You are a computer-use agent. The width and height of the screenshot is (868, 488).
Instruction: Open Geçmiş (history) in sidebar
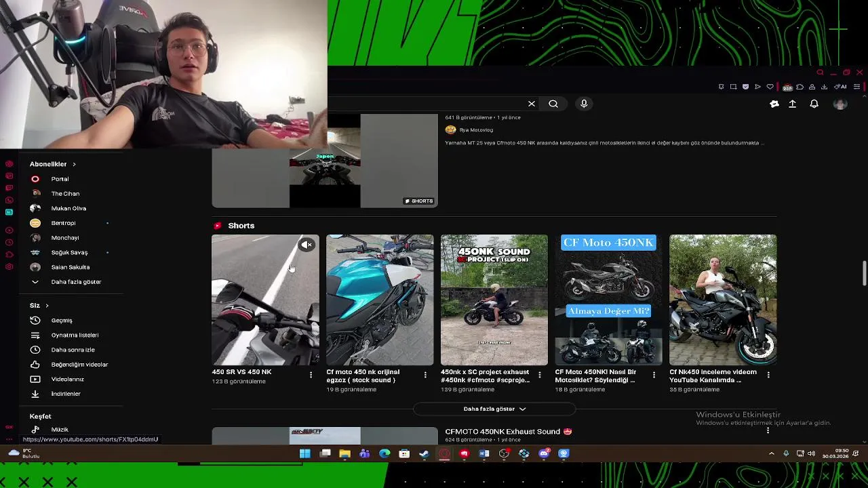click(x=62, y=321)
